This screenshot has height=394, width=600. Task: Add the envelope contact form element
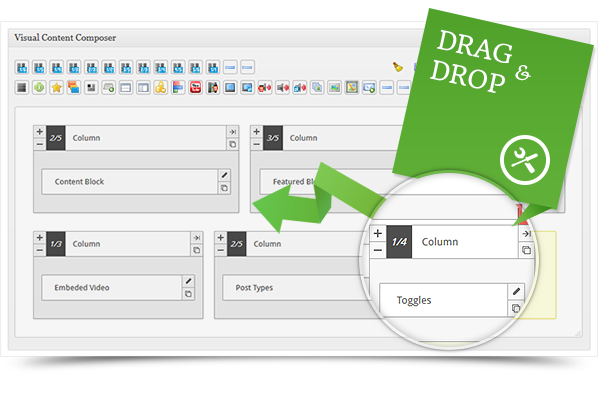click(369, 88)
